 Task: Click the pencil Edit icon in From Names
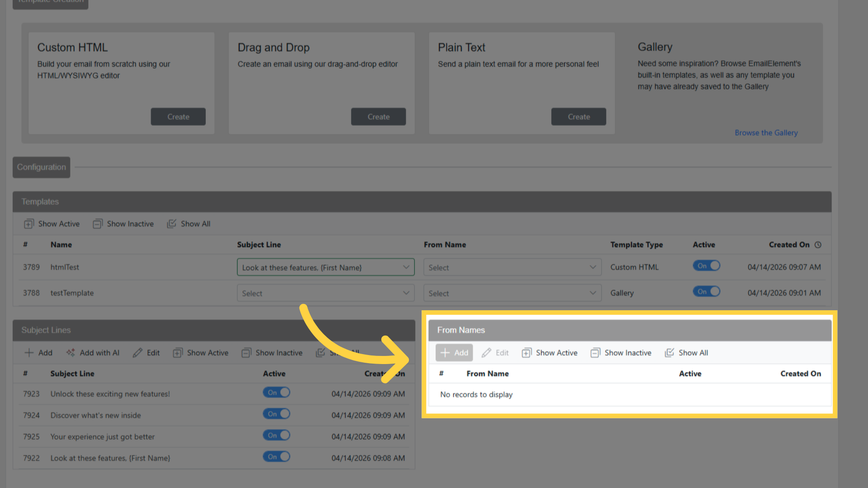coord(486,353)
